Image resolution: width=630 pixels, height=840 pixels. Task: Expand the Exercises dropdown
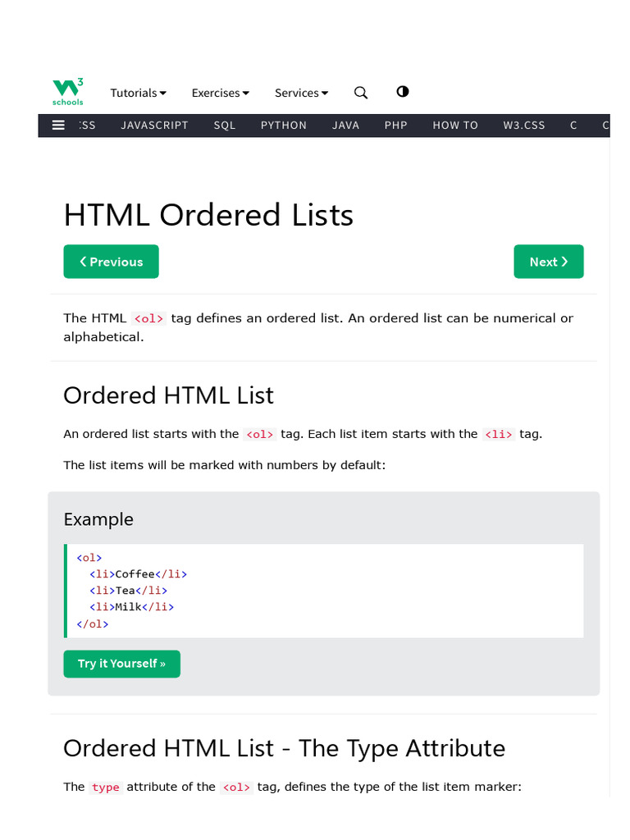click(x=221, y=94)
